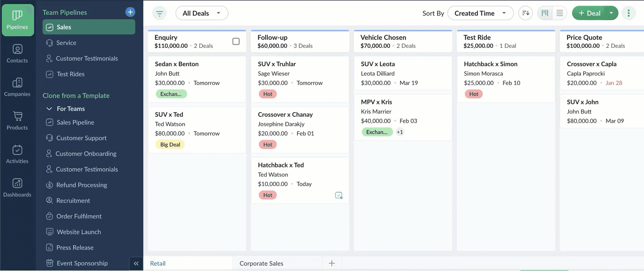Switch deals to list view

(559, 13)
